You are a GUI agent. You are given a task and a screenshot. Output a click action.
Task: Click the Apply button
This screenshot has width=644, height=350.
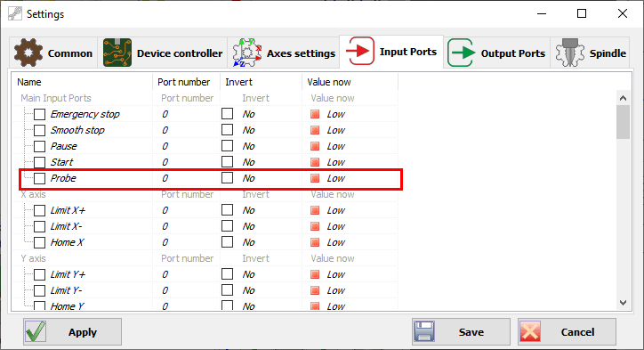72,331
